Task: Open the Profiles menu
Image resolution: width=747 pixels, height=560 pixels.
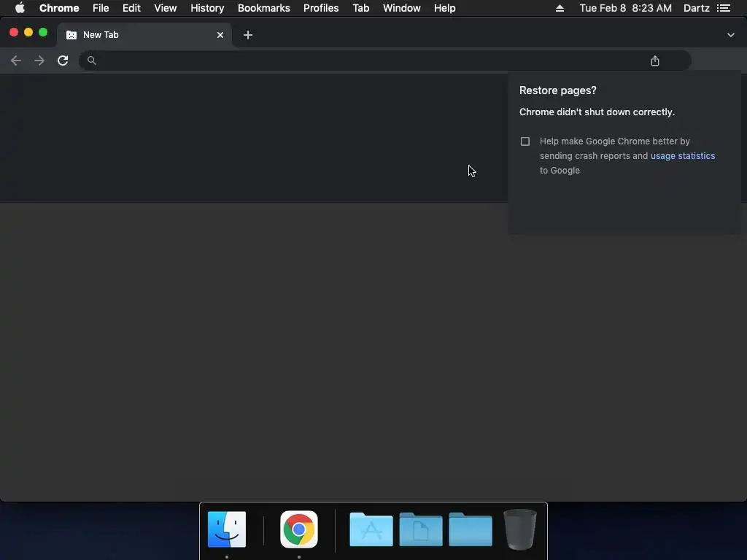Action: tap(321, 8)
